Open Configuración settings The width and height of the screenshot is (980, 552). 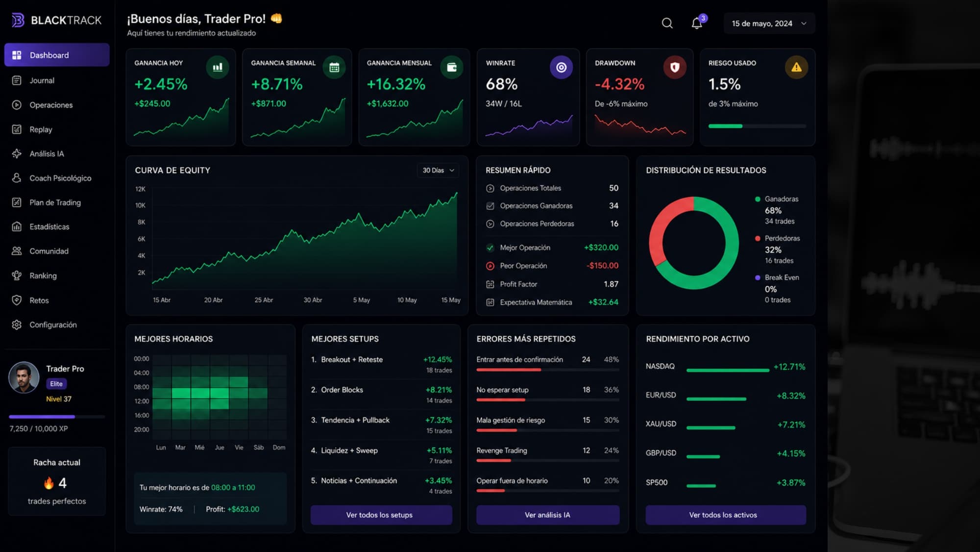pos(57,325)
